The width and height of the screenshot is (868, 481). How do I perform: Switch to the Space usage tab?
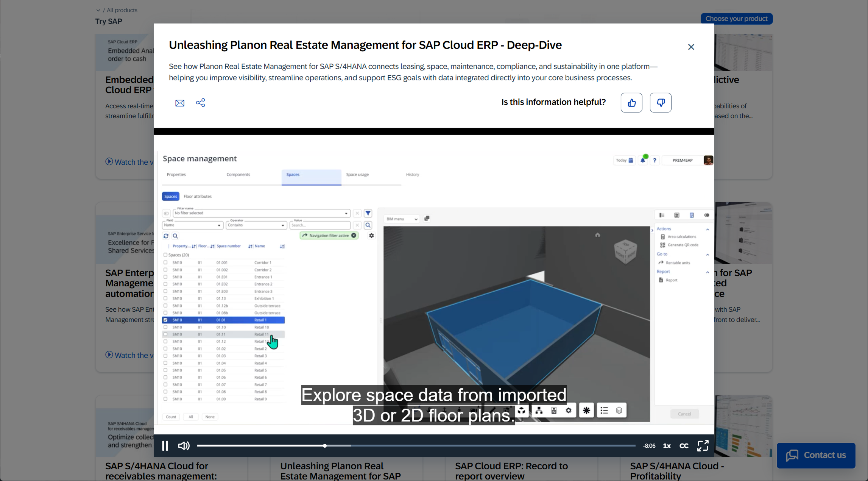click(357, 175)
